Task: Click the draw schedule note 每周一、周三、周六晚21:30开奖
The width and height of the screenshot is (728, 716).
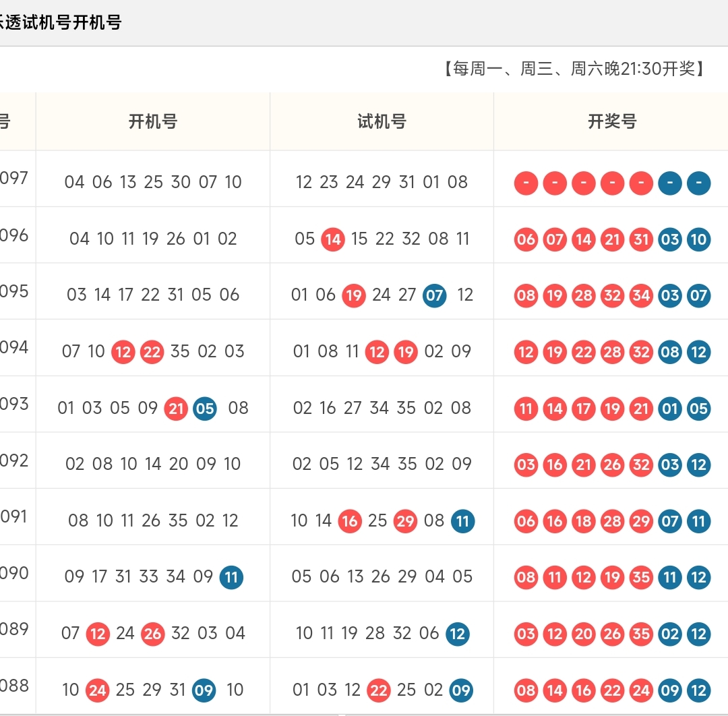Action: 574,69
